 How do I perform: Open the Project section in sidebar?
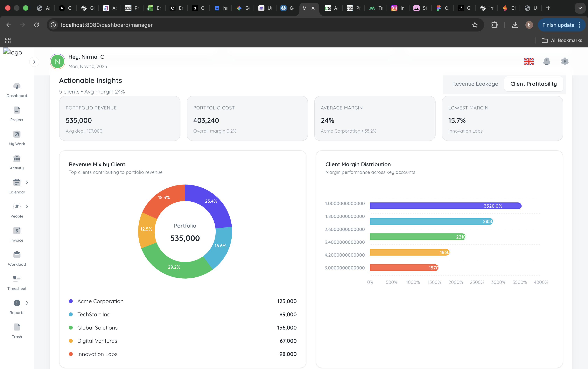17,110
